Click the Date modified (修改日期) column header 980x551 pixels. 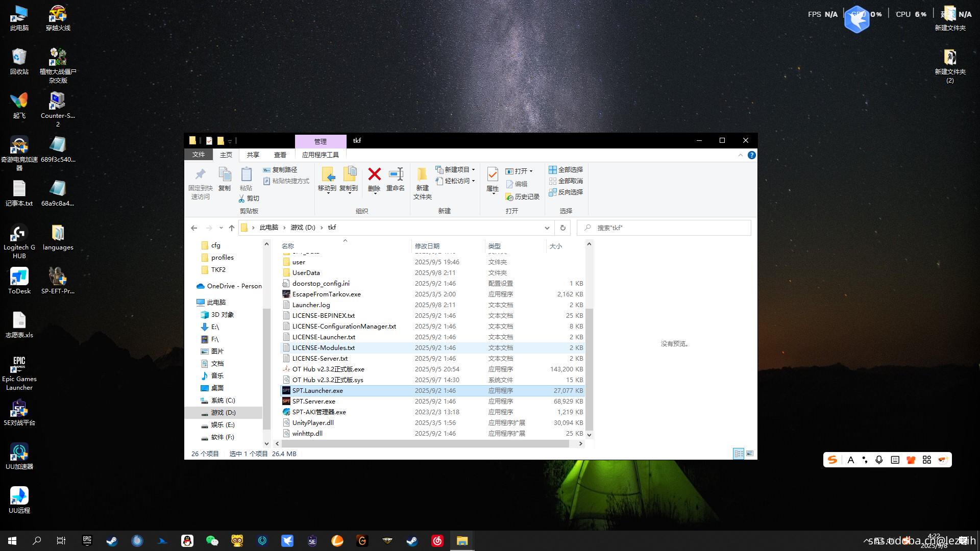[x=448, y=246]
